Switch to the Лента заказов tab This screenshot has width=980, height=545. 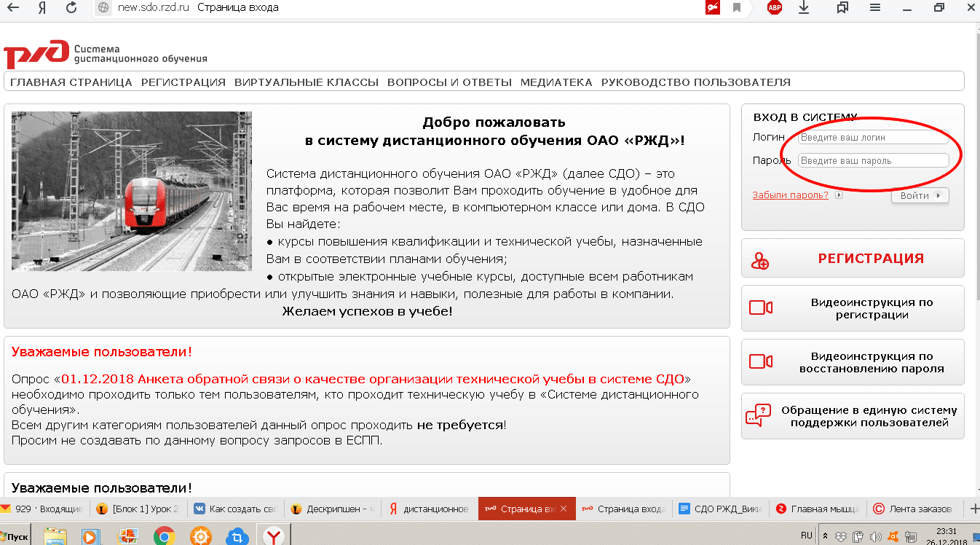tap(915, 509)
